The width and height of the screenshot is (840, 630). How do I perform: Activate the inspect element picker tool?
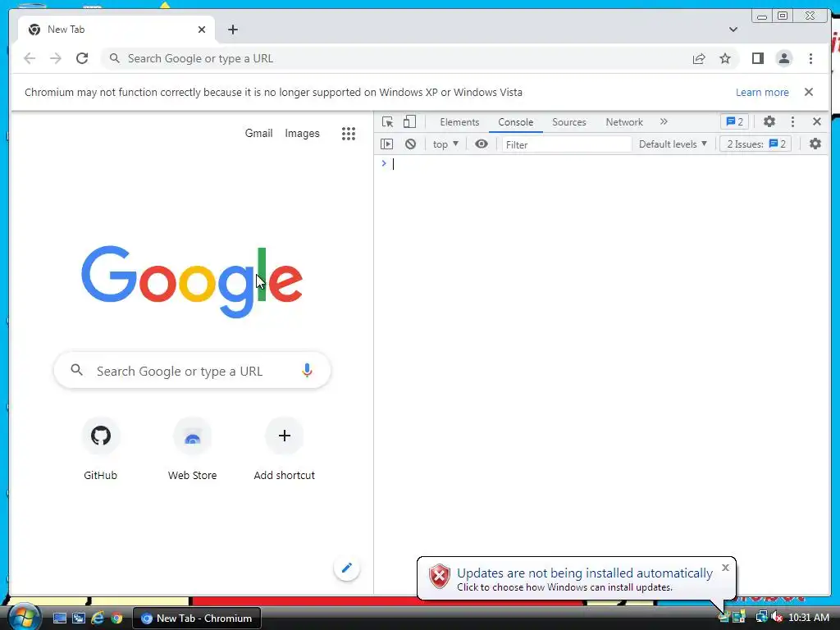pyautogui.click(x=387, y=122)
